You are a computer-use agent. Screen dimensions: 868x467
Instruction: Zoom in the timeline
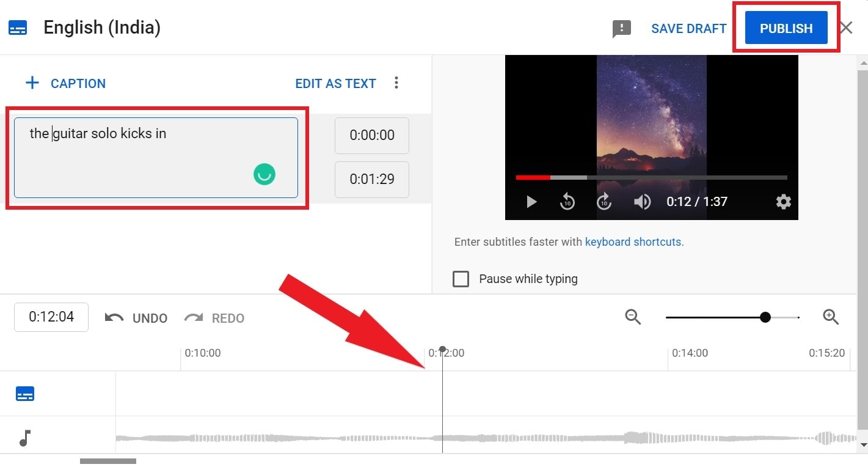[831, 317]
